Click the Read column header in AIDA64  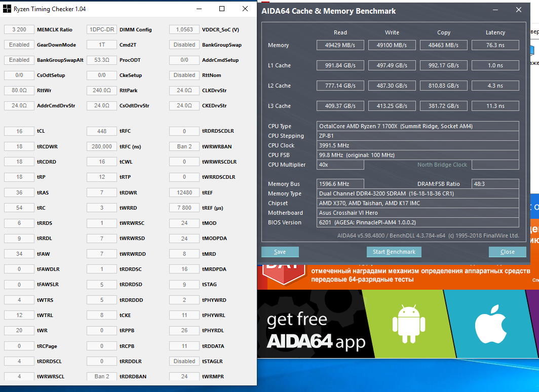coord(340,32)
